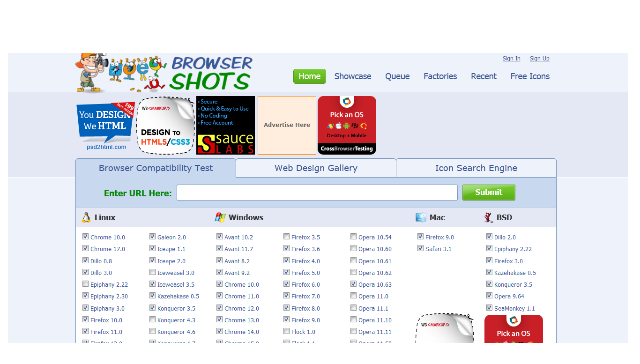This screenshot has width=640, height=364.
Task: Uncheck Firefox 9.0 under Mac
Action: 420,236
